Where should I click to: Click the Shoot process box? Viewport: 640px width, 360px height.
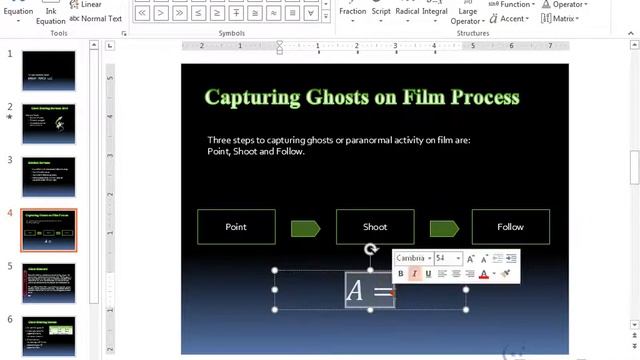click(375, 227)
